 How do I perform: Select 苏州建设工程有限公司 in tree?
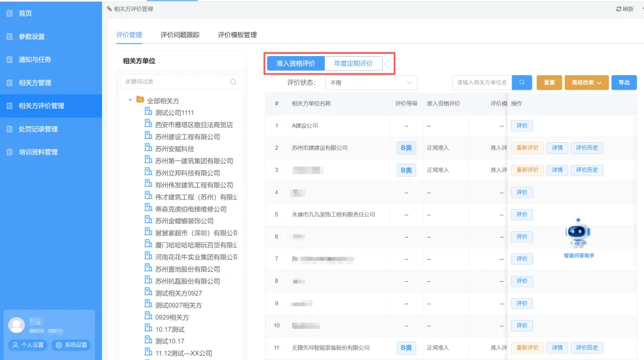click(x=187, y=137)
